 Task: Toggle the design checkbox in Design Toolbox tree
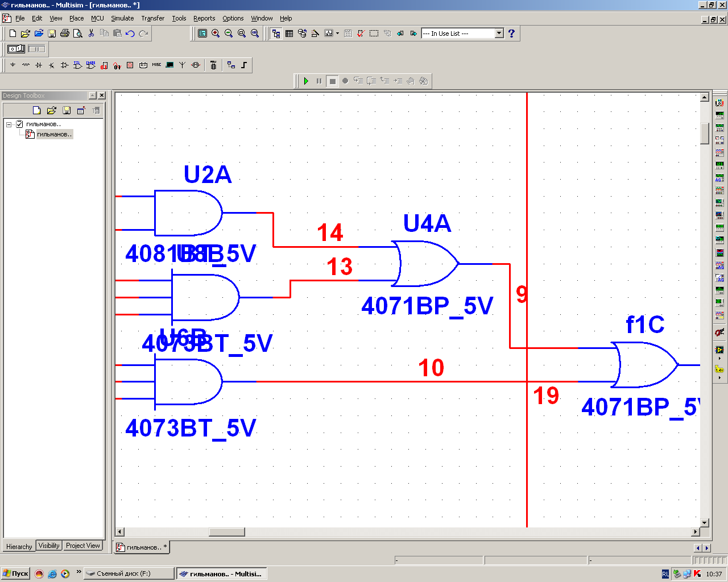19,124
